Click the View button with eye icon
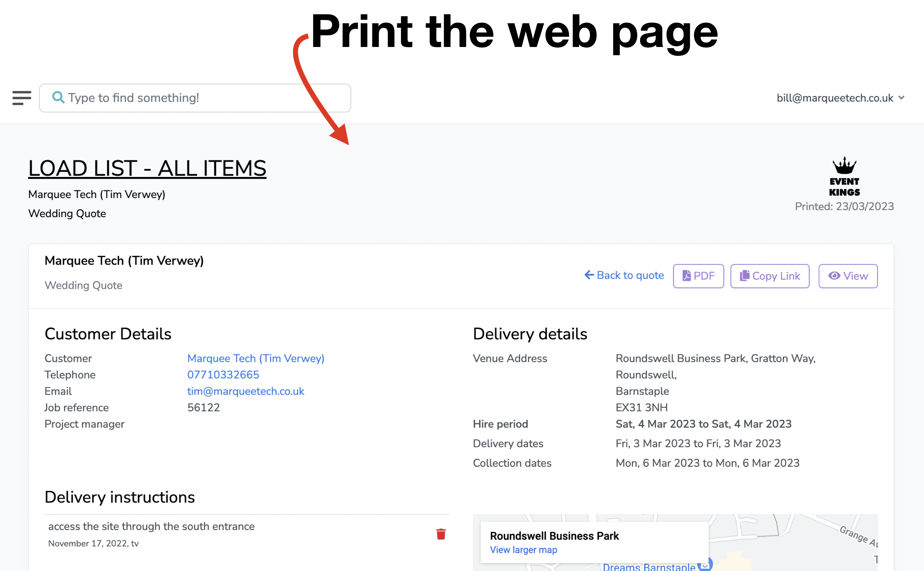The height and width of the screenshot is (571, 924). click(x=848, y=276)
